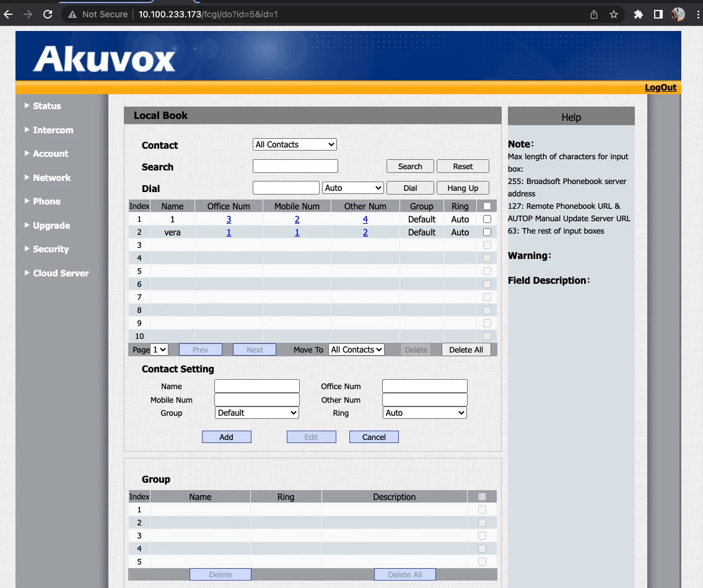The image size is (703, 588).
Task: Open the Ring dropdown showing Auto
Action: point(424,413)
